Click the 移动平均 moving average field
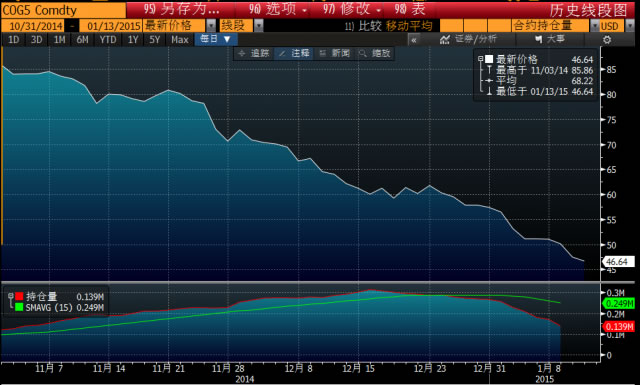Screen dimensions: 640x385 409,26
